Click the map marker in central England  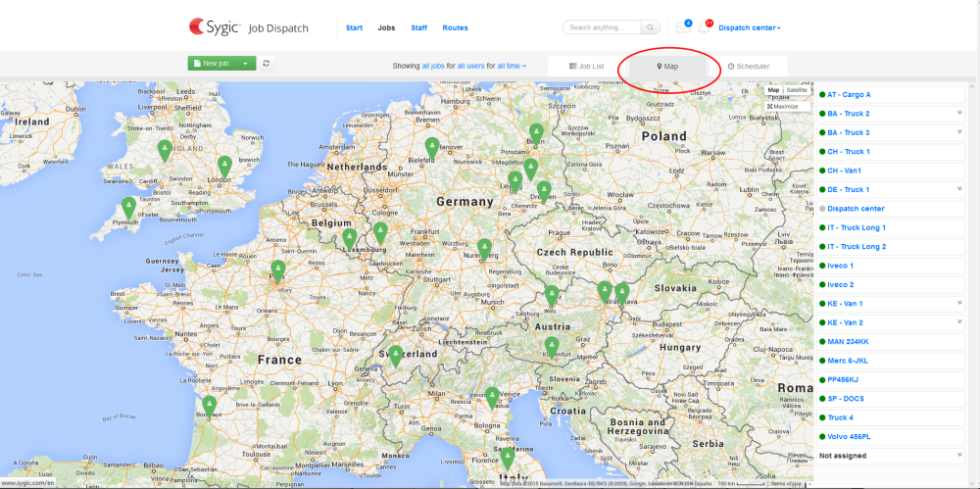click(165, 151)
